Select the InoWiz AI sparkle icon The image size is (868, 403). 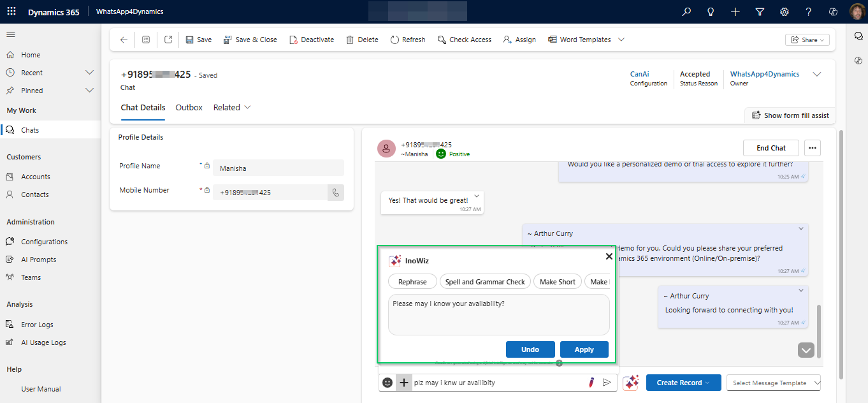[x=631, y=382]
